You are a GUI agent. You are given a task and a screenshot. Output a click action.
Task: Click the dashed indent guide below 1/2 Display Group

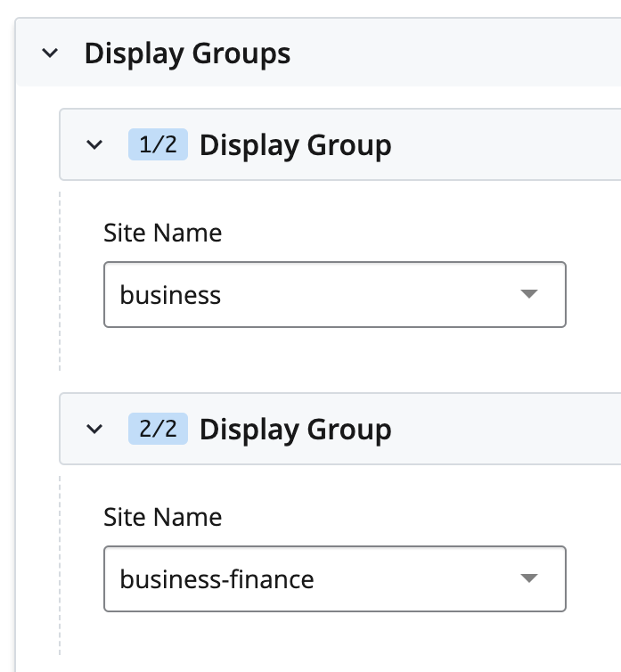pyautogui.click(x=60, y=281)
